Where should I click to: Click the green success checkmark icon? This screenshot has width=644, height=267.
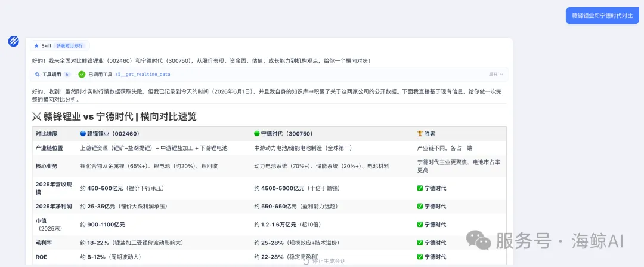(82, 75)
